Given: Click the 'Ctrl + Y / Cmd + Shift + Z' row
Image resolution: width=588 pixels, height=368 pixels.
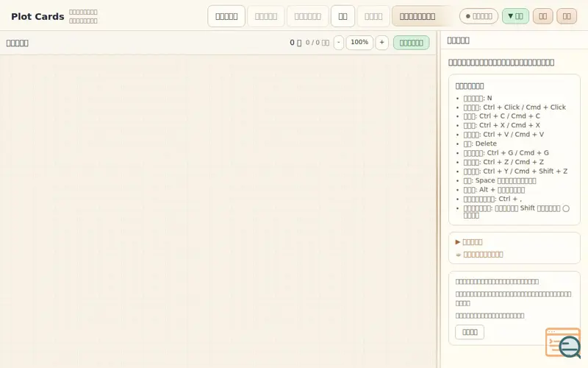Looking at the screenshot, I should [x=515, y=171].
